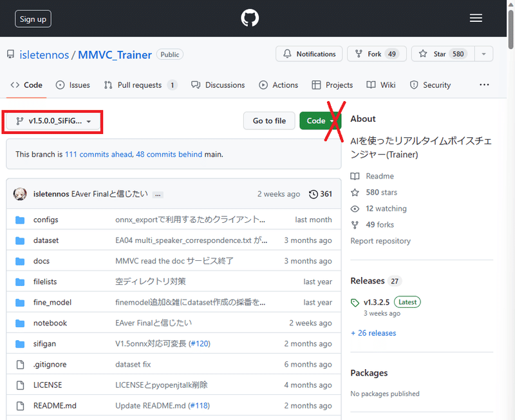The image size is (515, 420).
Task: Open the + 26 releases link
Action: (373, 333)
